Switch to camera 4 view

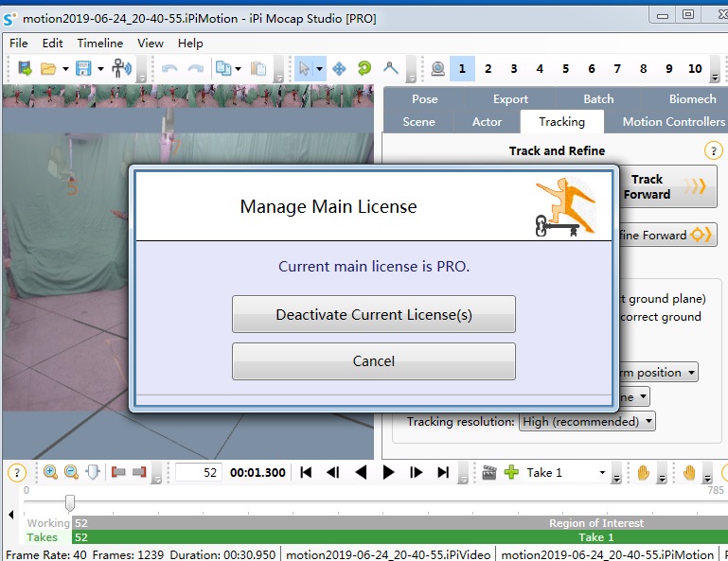540,69
